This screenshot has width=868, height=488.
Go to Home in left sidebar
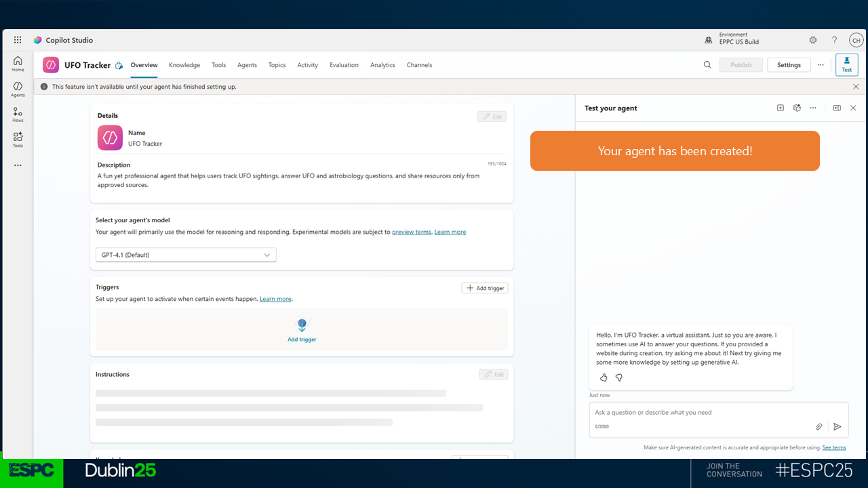pyautogui.click(x=18, y=64)
